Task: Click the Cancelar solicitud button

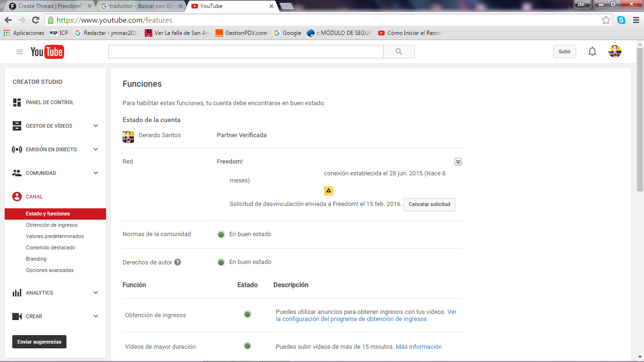Action: [x=429, y=205]
